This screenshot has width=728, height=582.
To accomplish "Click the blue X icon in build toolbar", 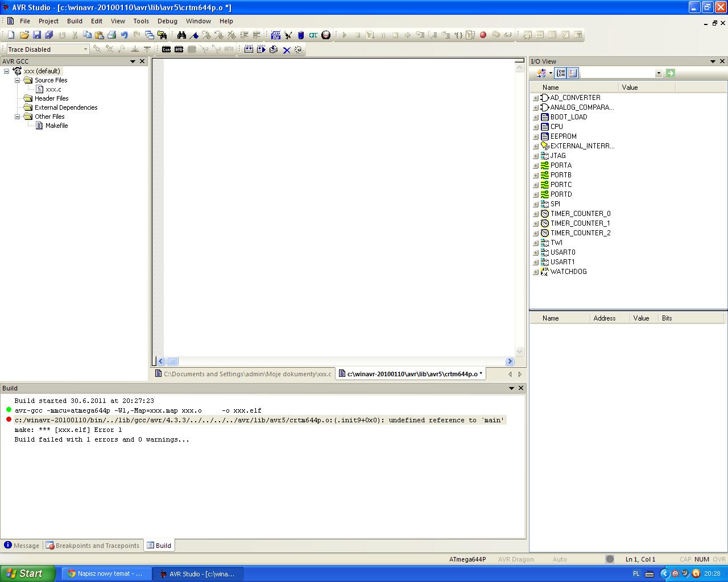I will (x=287, y=50).
